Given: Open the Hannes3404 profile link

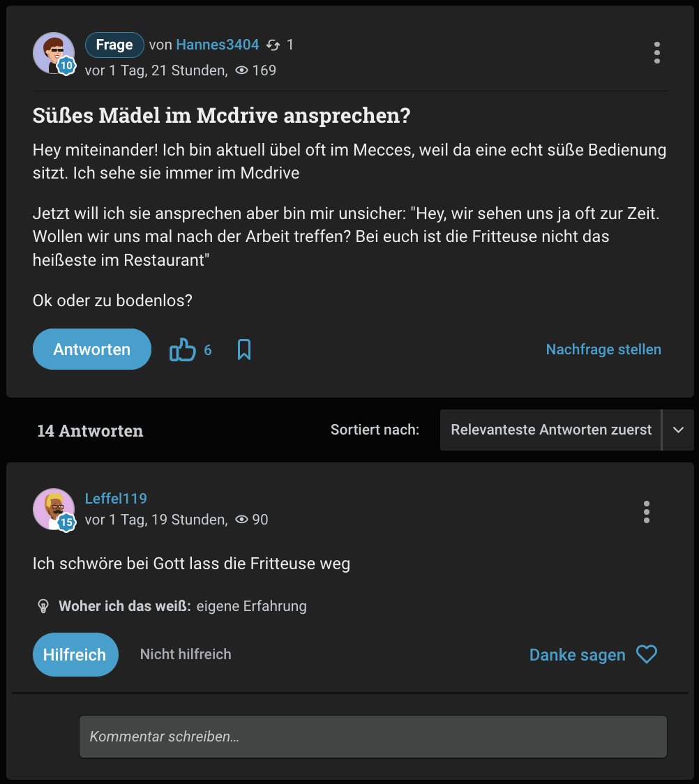Looking at the screenshot, I should click(x=218, y=45).
